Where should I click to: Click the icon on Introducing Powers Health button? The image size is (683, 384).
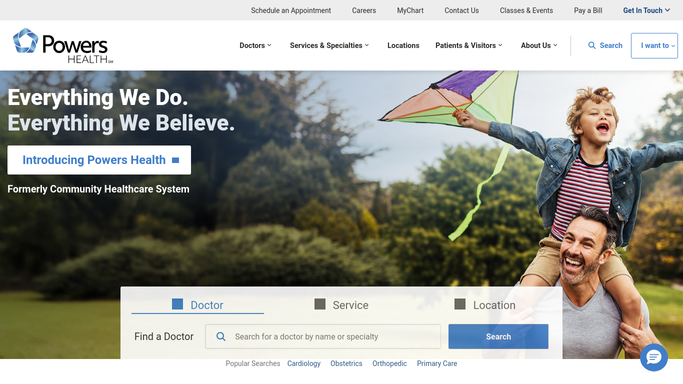[x=176, y=160]
